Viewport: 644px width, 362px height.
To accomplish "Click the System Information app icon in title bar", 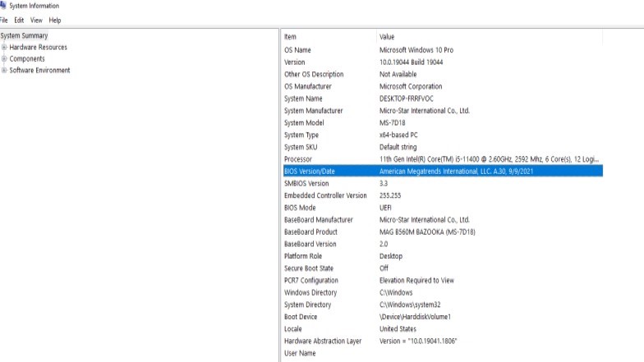I will click(x=3, y=5).
